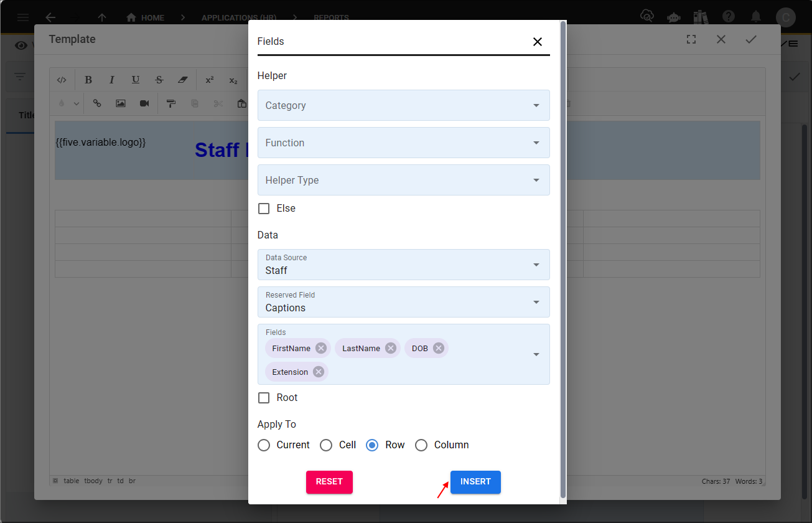Expand the Helper Type dropdown
The height and width of the screenshot is (523, 812).
[x=403, y=180]
